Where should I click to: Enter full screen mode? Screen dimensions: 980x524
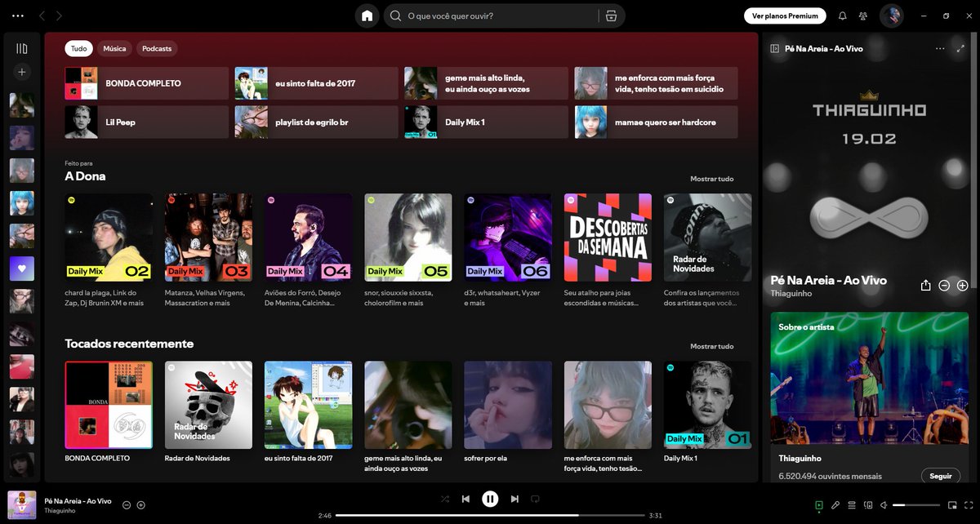pyautogui.click(x=968, y=505)
